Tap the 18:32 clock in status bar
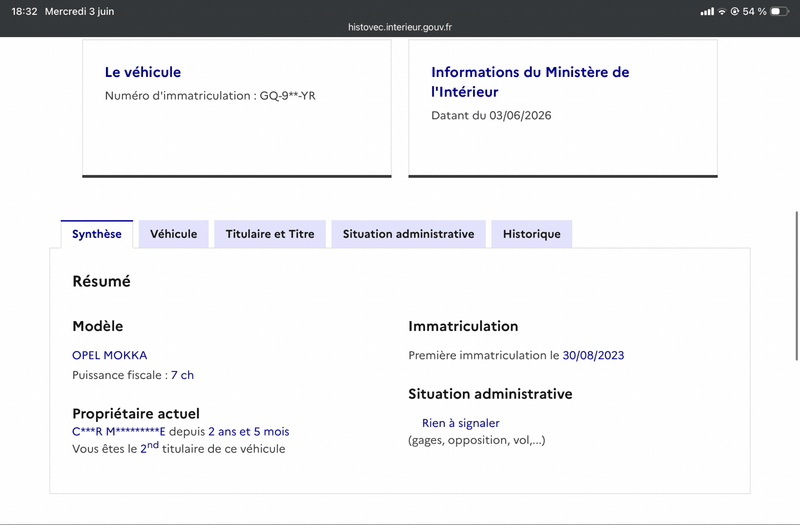The image size is (800, 525). click(24, 11)
